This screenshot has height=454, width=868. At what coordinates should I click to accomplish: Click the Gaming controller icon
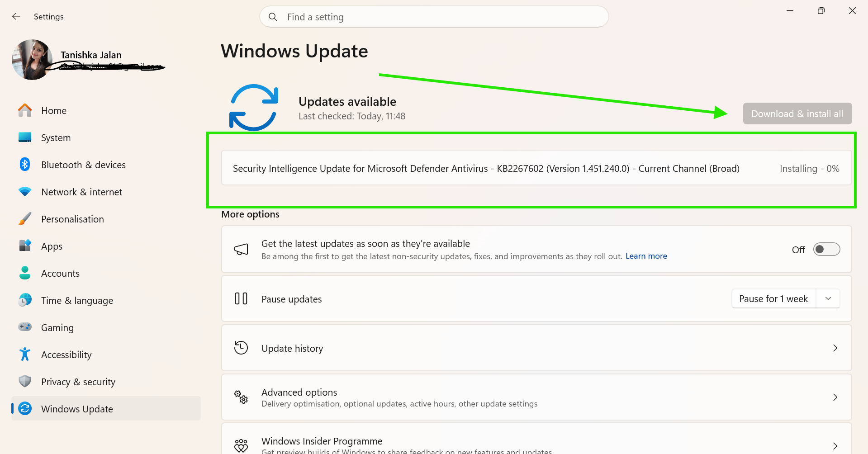[x=25, y=326]
